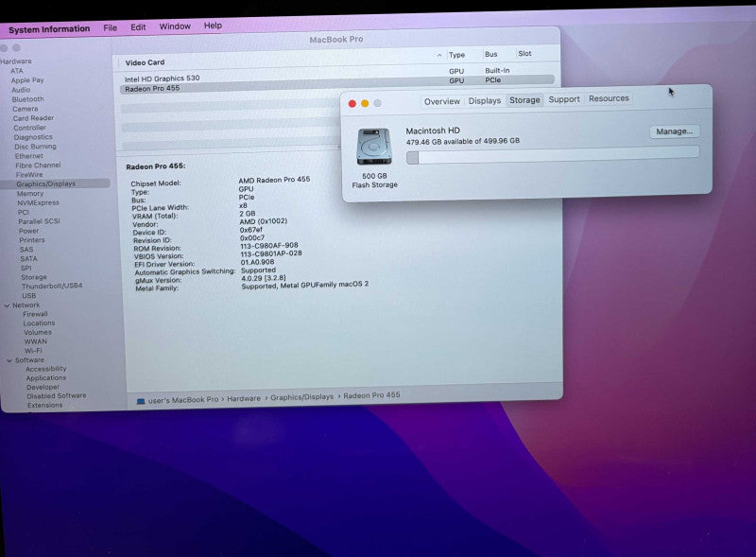Minimize the About This Mac window
756x557 pixels.
365,103
